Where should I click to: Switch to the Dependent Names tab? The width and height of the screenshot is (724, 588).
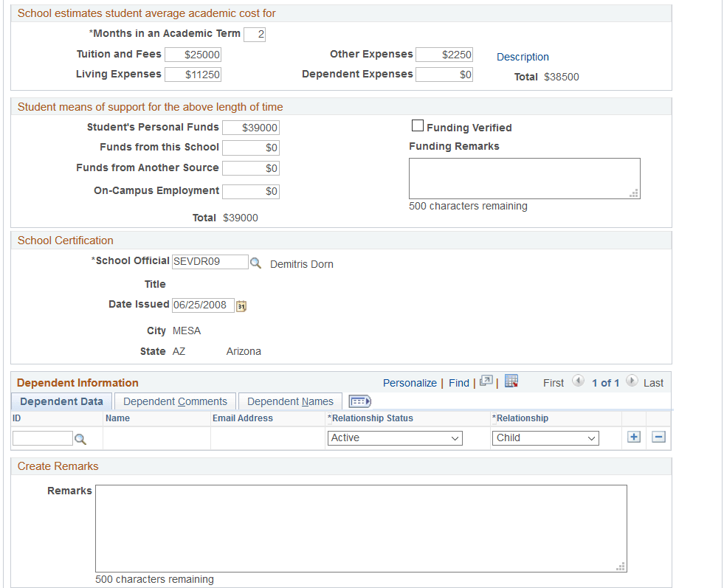tap(290, 401)
